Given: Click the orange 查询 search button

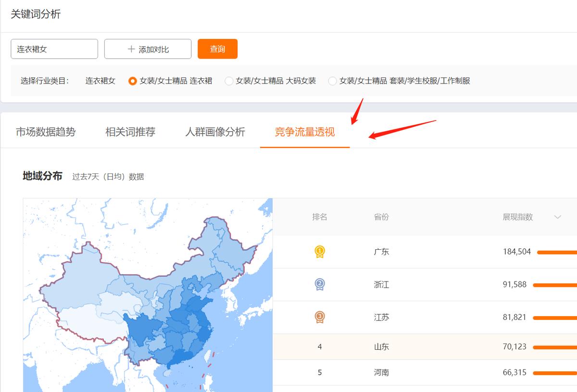Looking at the screenshot, I should coord(217,49).
